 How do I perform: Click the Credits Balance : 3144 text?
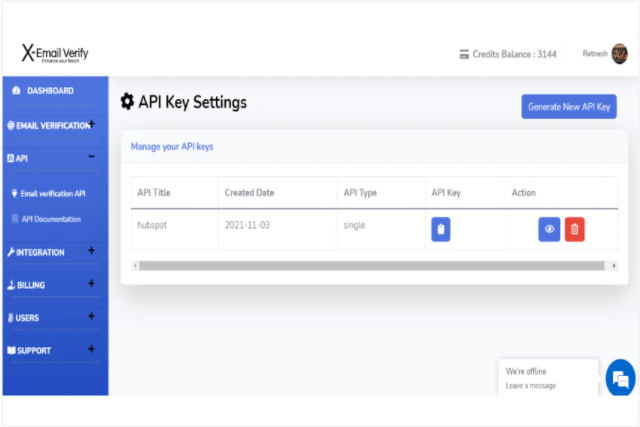tap(514, 54)
